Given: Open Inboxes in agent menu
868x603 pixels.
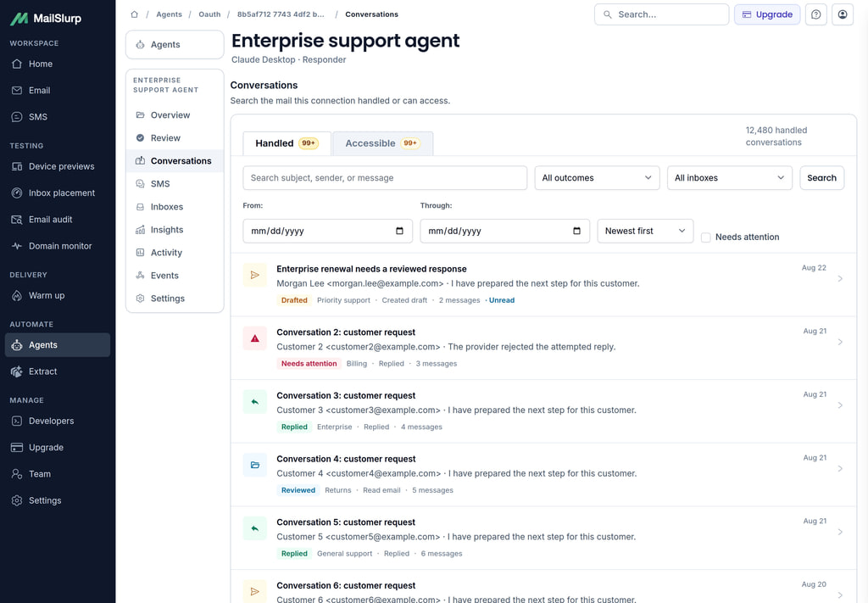Looking at the screenshot, I should coord(175,207).
